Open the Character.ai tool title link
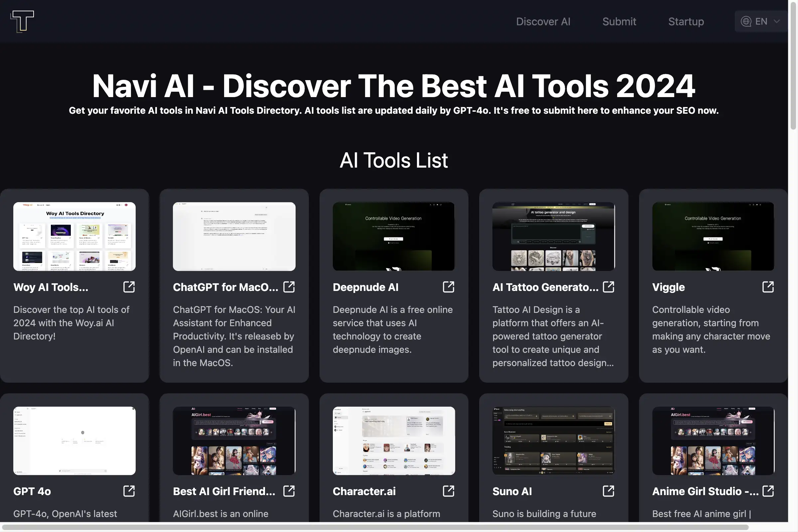Viewport: 798px width, 532px height. point(364,491)
